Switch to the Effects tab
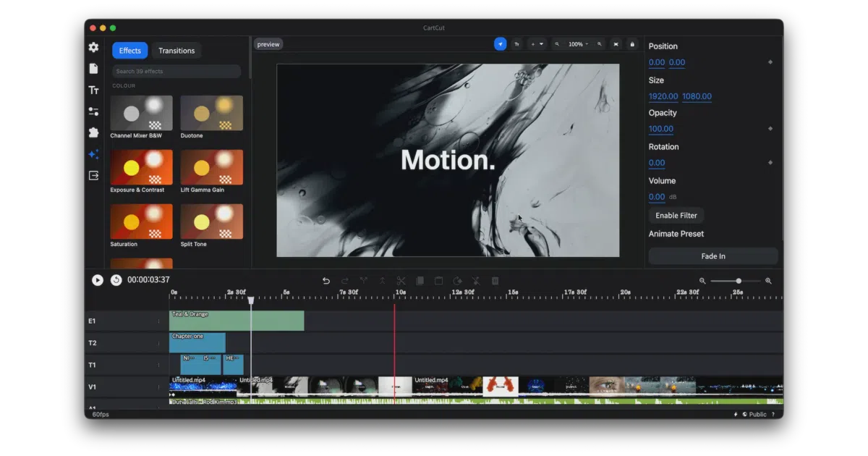 130,51
